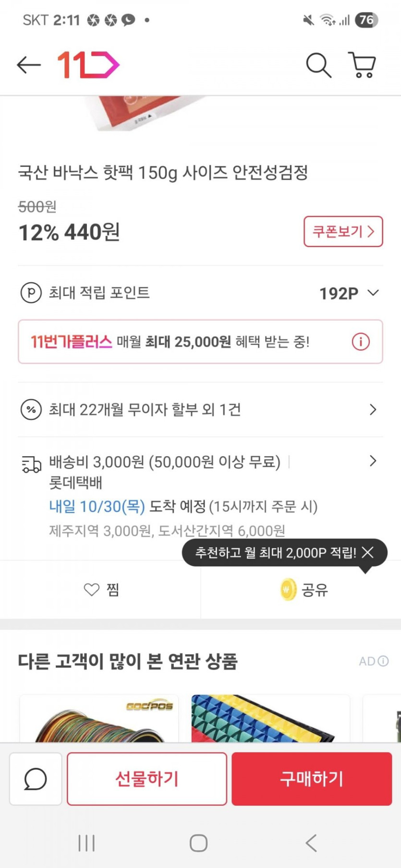Open the seller chat inquiry icon
The height and width of the screenshot is (868, 401).
pyautogui.click(x=36, y=778)
